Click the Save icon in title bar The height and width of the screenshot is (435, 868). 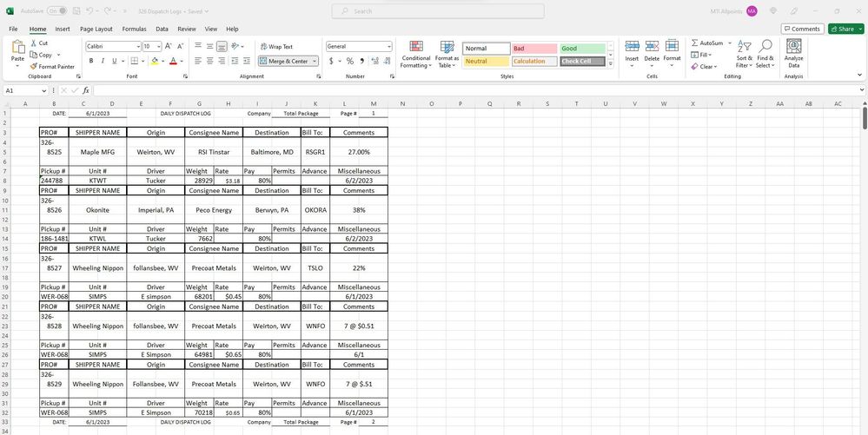coord(76,11)
